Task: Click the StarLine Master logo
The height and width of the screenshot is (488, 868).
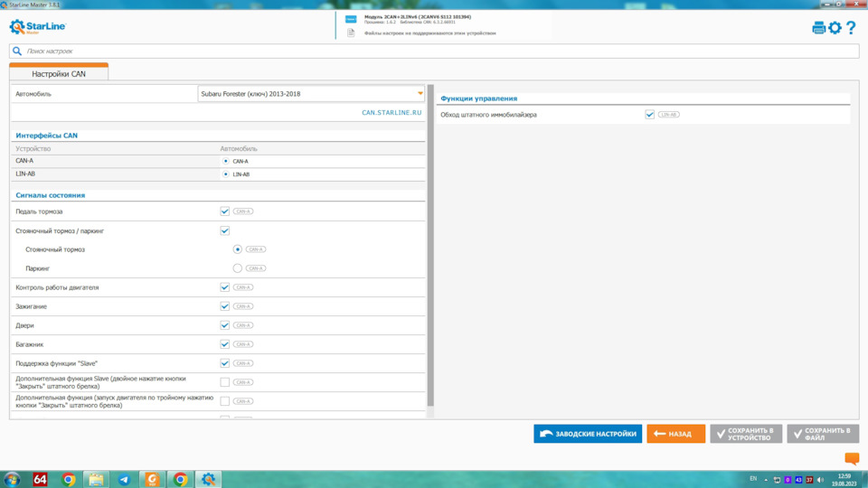Action: pos(38,26)
